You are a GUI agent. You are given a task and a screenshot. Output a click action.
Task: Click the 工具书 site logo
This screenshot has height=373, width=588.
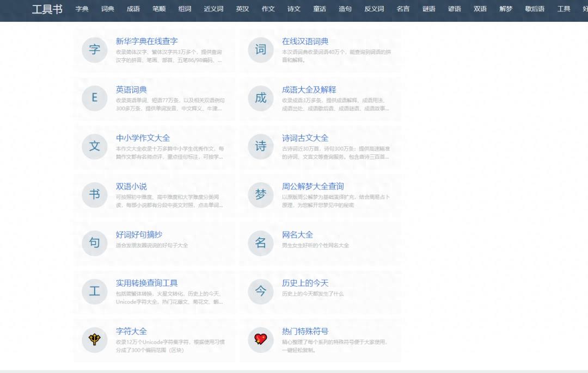click(x=47, y=9)
